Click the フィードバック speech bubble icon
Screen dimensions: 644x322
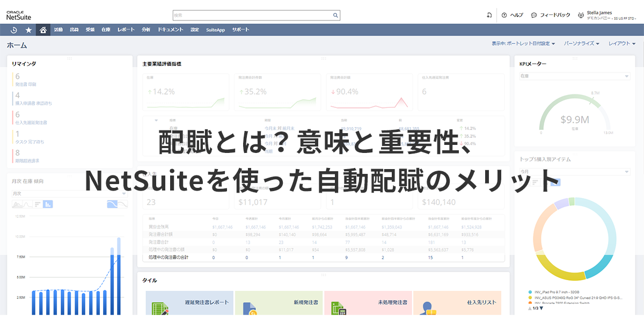pyautogui.click(x=534, y=15)
